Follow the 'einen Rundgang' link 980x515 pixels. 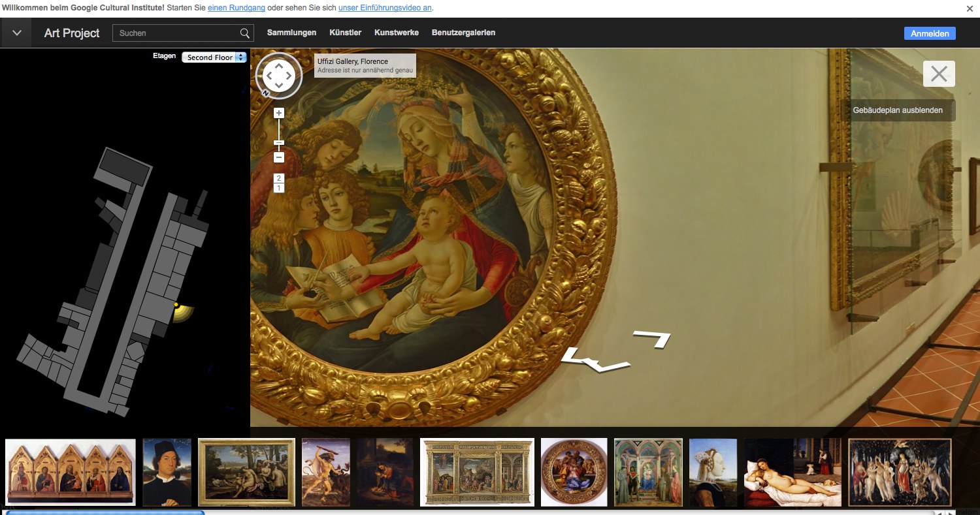pos(237,8)
